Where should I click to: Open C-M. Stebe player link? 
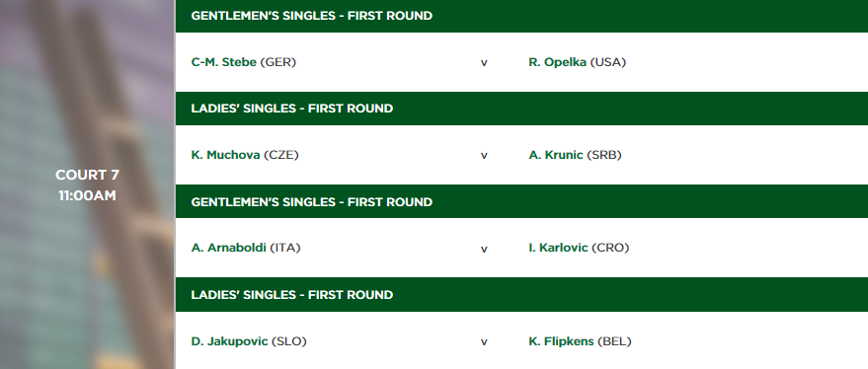[x=223, y=62]
